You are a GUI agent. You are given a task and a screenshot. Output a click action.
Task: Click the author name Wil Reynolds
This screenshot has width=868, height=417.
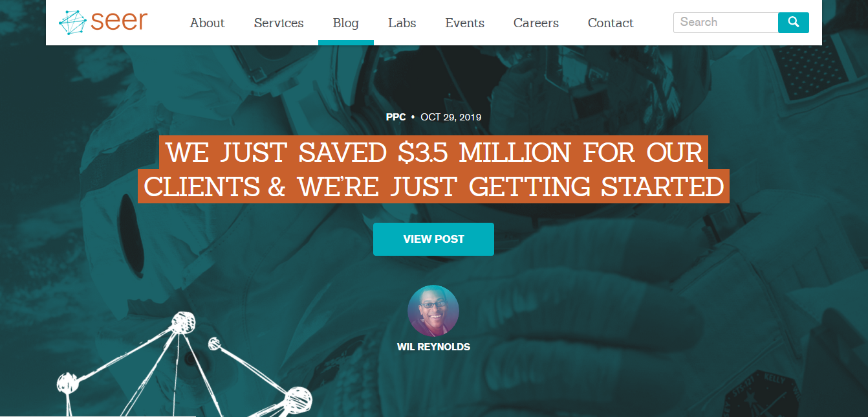click(433, 347)
